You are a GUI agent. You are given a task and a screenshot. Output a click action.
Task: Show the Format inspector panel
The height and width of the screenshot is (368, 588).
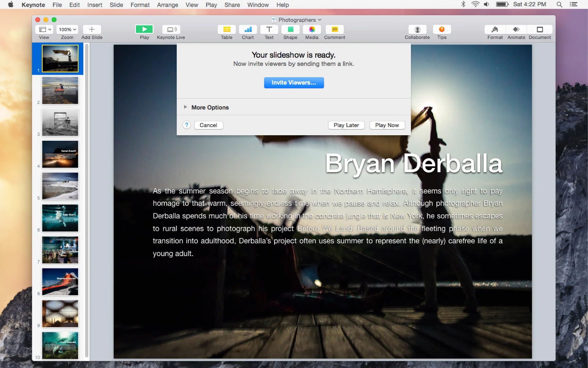[x=495, y=29]
